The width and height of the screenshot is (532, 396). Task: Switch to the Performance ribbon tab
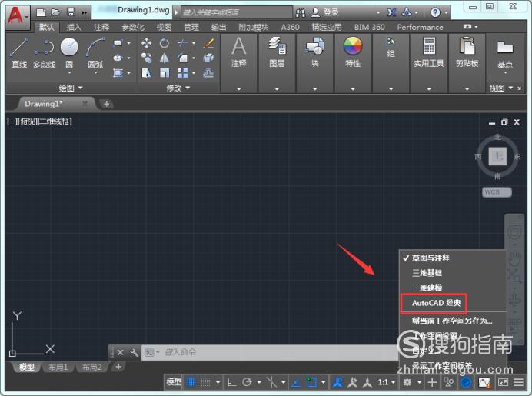[x=420, y=27]
